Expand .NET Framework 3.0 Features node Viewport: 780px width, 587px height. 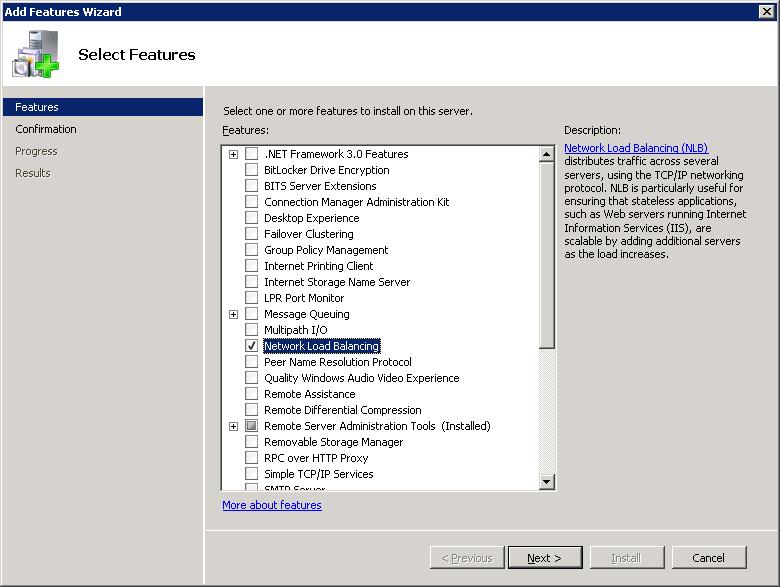[x=233, y=154]
